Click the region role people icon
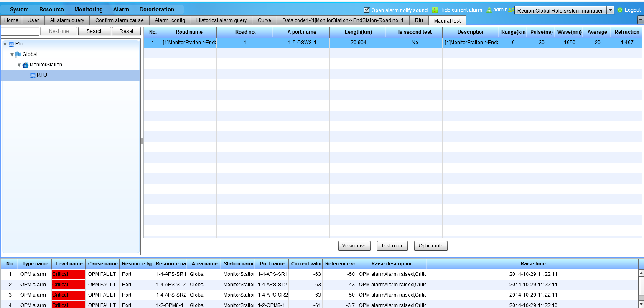The width and height of the screenshot is (644, 308). [x=511, y=10]
